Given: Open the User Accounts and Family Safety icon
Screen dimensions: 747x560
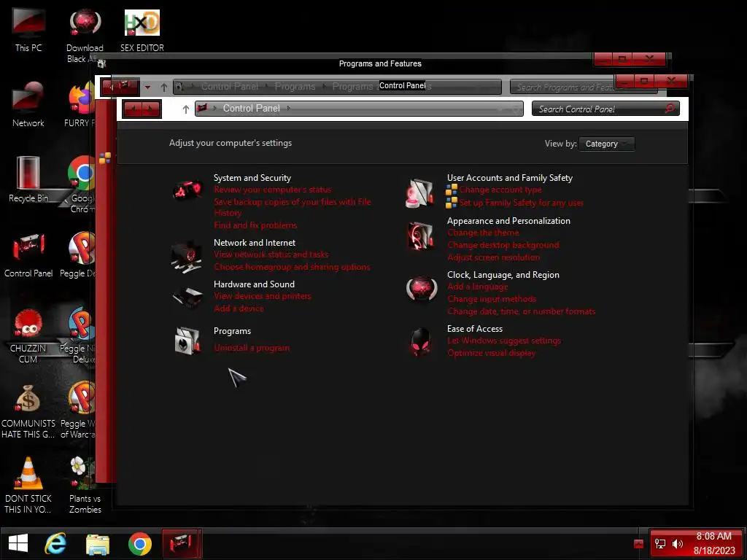Looking at the screenshot, I should point(419,193).
